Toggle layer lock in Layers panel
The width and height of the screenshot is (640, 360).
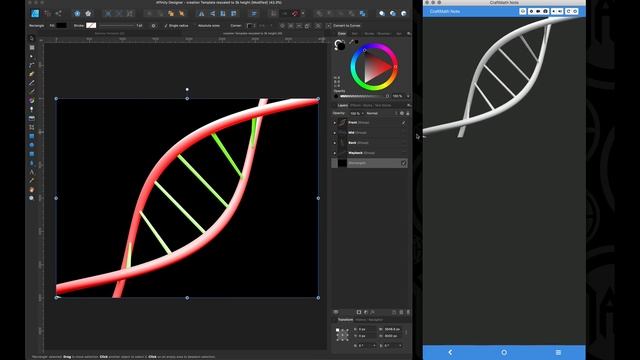(x=407, y=113)
